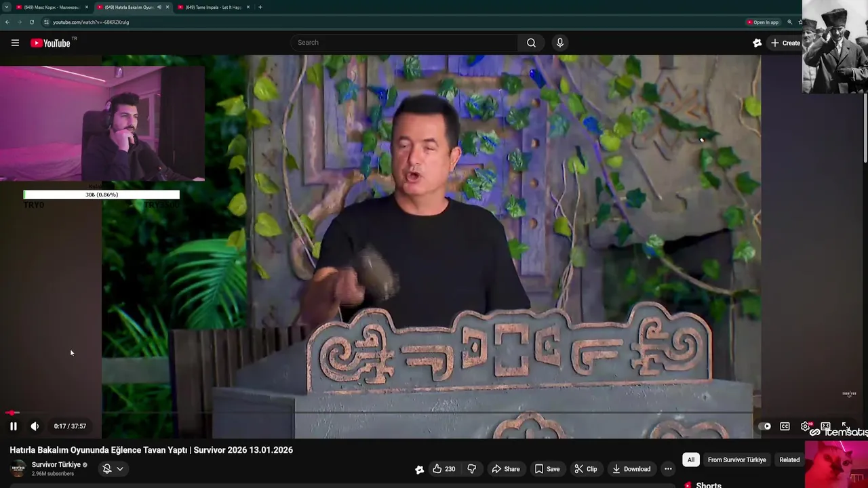This screenshot has height=488, width=868.
Task: Reload the page
Action: pyautogui.click(x=32, y=22)
